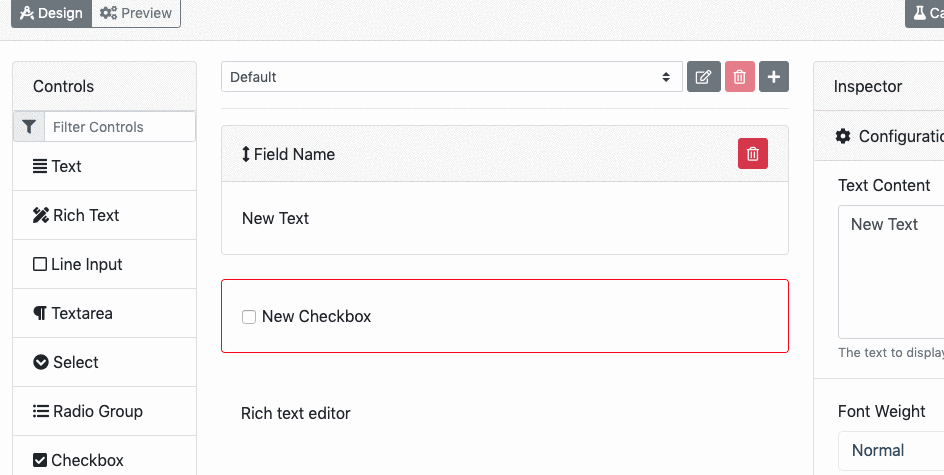Screen dimensions: 944x475
Task: Click the Textarea paragraph icon
Action: tap(40, 313)
